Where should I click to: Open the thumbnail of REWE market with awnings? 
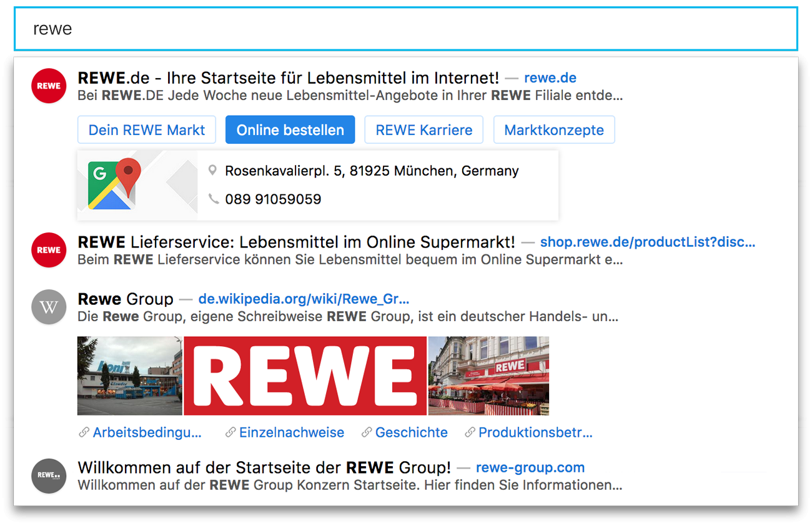click(488, 376)
